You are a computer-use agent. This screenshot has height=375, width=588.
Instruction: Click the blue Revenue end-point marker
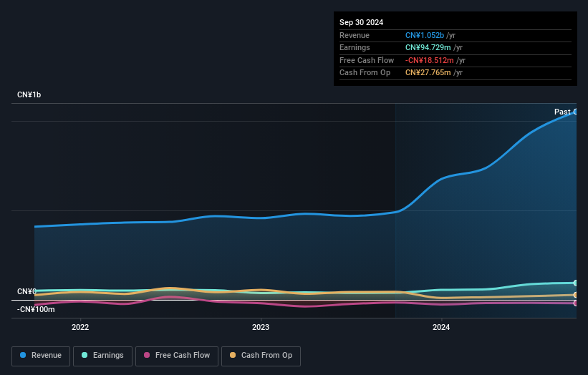pyautogui.click(x=576, y=112)
